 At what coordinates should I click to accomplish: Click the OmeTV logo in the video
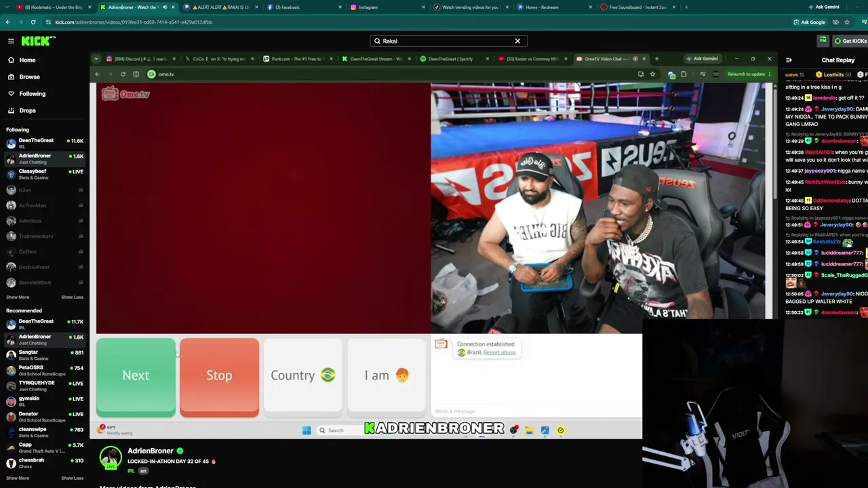click(x=125, y=95)
